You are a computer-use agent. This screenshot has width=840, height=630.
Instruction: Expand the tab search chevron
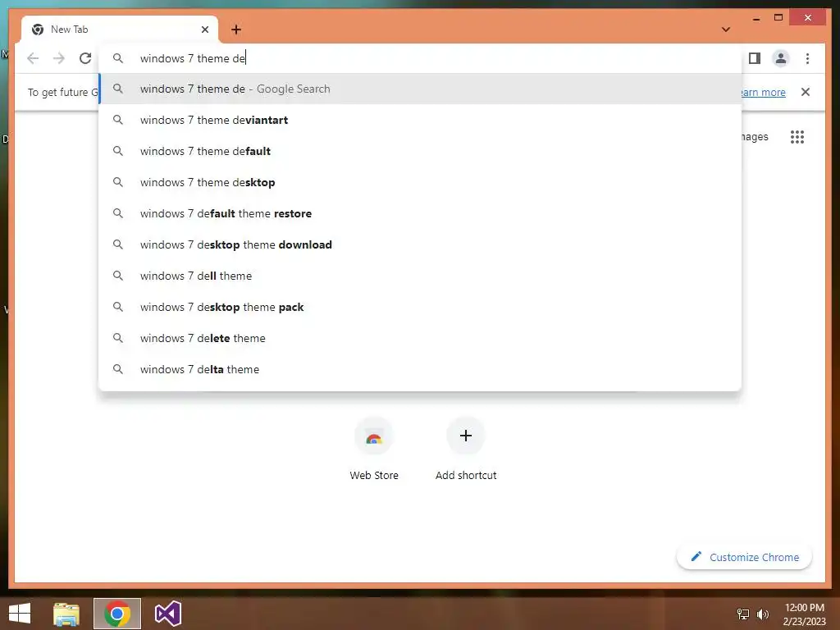726,30
